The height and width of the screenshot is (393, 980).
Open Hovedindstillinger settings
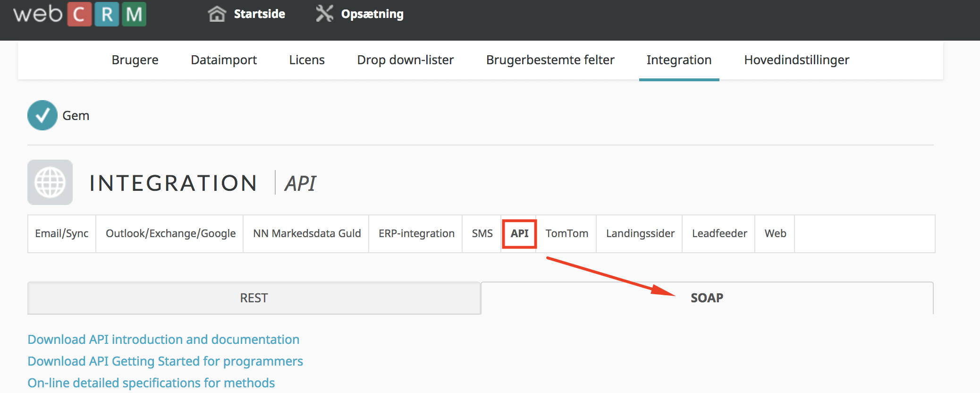click(x=796, y=60)
